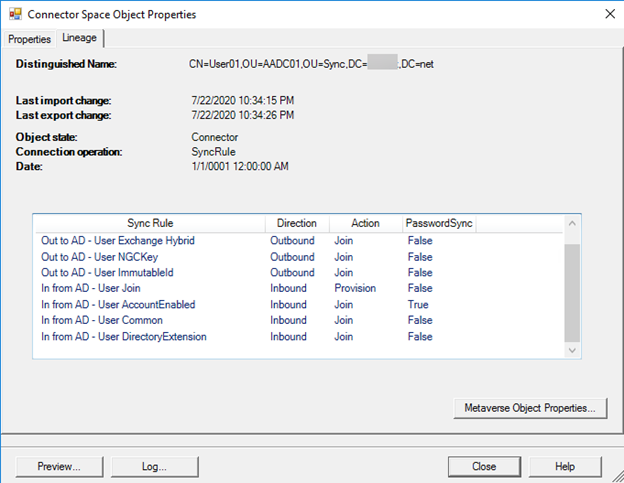Click the Connection operation value 'SyncRule'
Screen dimensions: 624x483
point(213,152)
